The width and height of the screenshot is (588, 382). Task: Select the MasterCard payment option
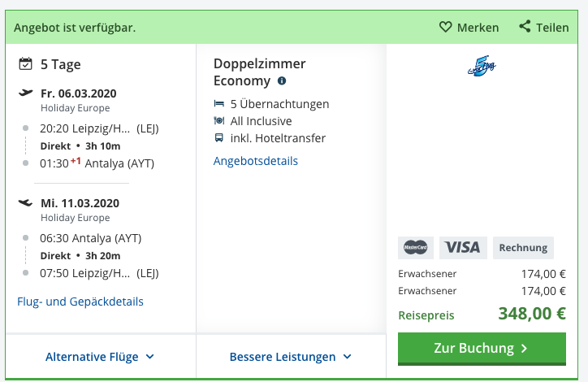(x=416, y=248)
